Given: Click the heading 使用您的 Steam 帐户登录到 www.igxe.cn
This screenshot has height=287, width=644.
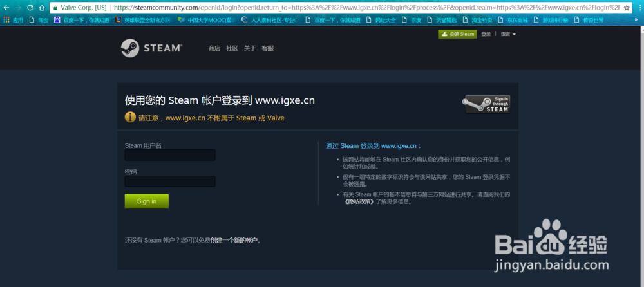Looking at the screenshot, I should click(220, 100).
